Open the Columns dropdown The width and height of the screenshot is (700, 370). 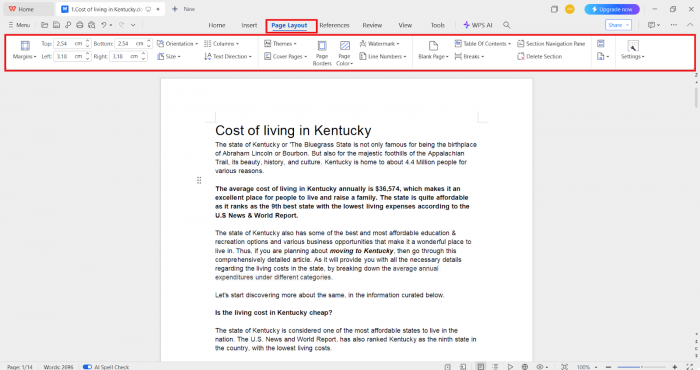[221, 44]
